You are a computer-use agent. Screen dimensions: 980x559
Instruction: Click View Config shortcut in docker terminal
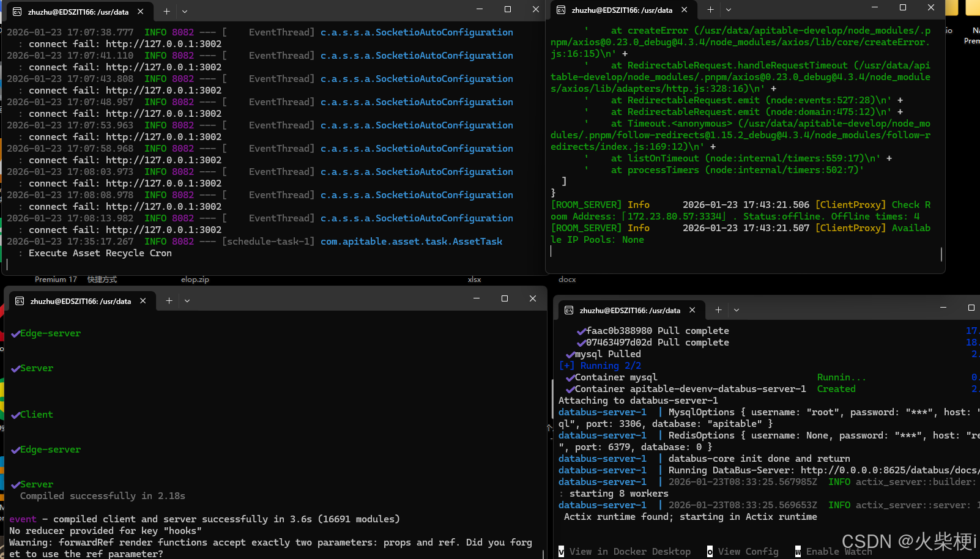pyautogui.click(x=743, y=552)
